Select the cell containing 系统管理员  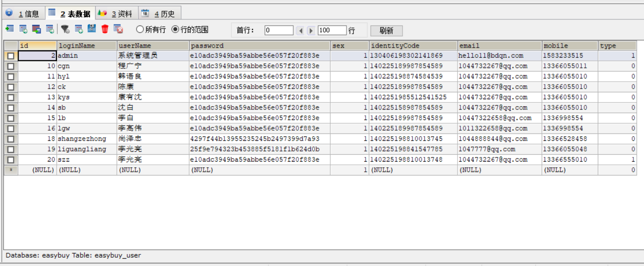click(x=153, y=55)
